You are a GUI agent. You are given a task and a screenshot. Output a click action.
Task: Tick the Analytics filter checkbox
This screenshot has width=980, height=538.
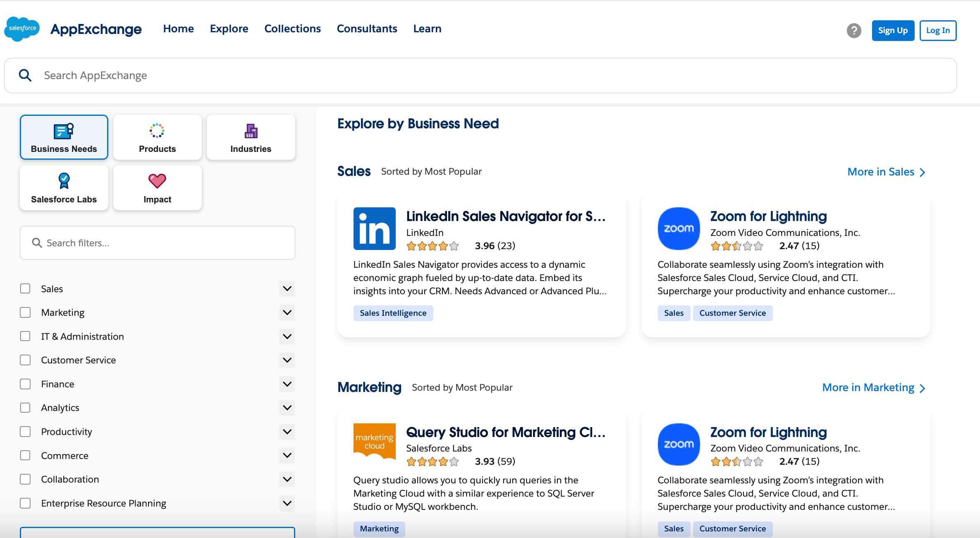(x=25, y=408)
